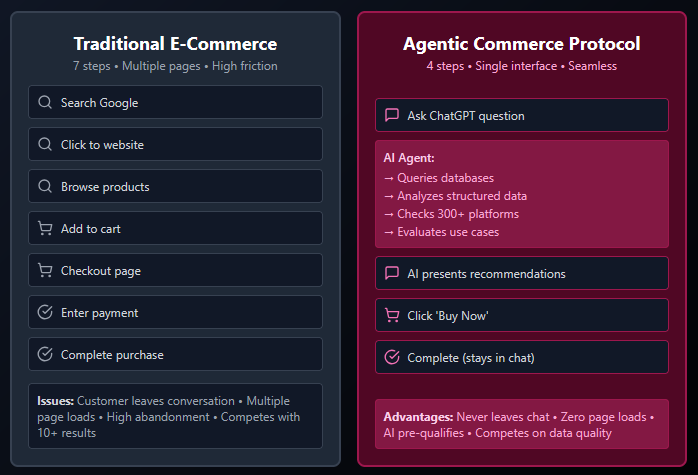
Task: Click the search icon beside Search Google
Action: click(x=45, y=103)
